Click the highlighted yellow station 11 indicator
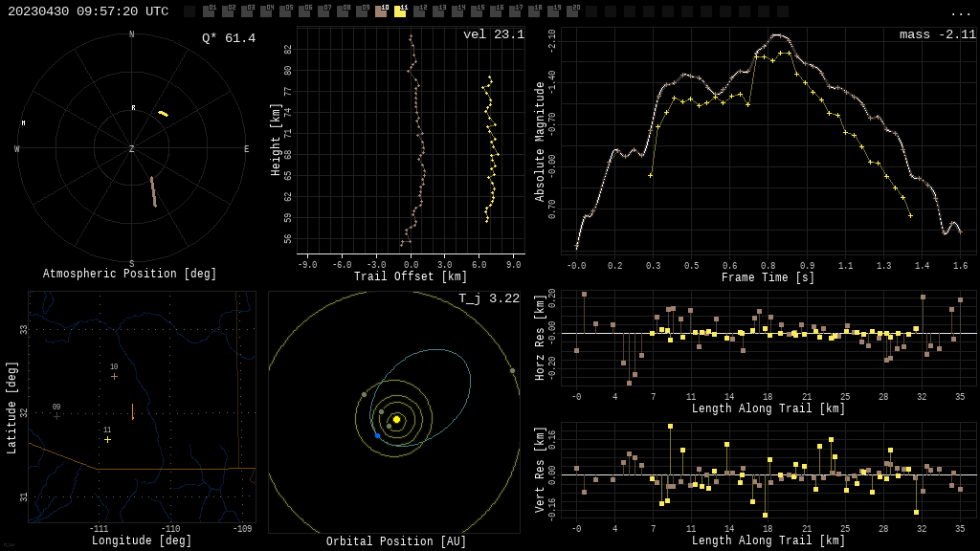The width and height of the screenshot is (980, 551). (x=400, y=11)
